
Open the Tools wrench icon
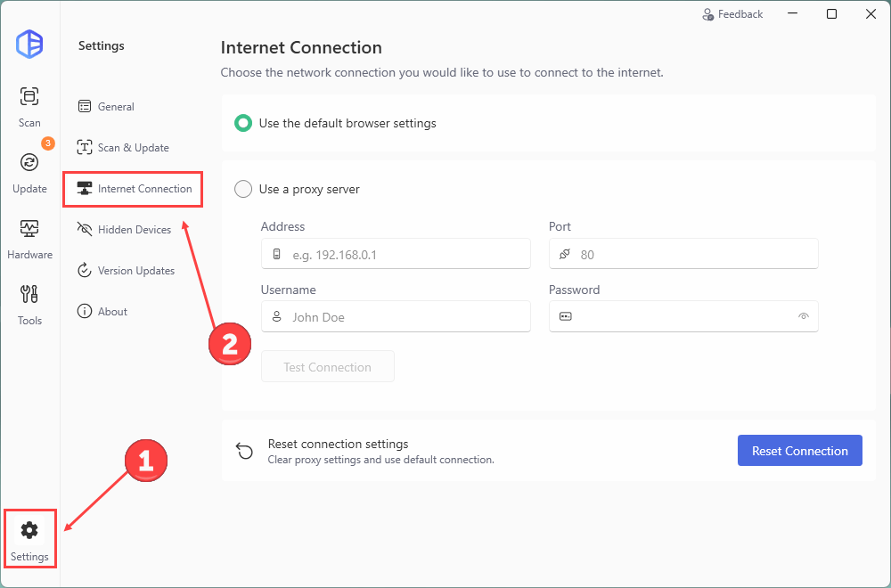(x=29, y=295)
